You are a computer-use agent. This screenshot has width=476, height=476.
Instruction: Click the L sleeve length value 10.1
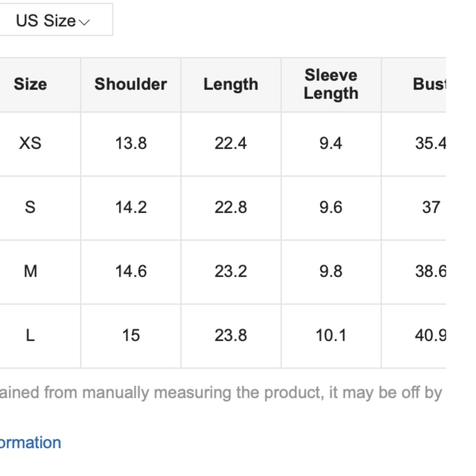click(x=331, y=336)
